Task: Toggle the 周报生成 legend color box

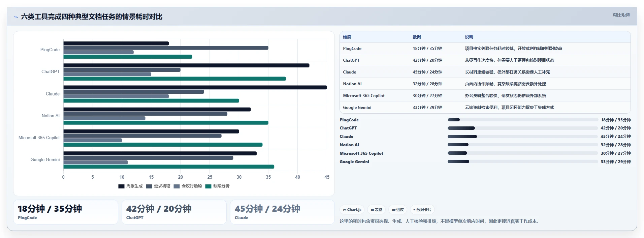Action: [x=122, y=186]
